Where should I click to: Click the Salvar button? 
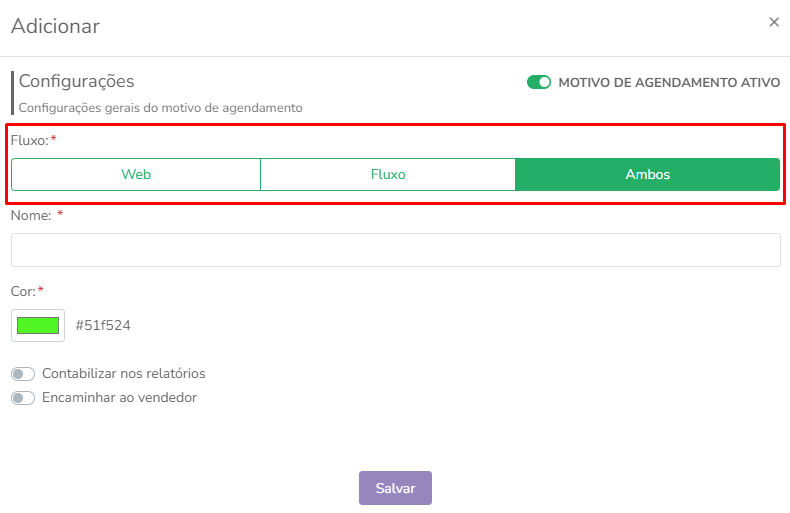tap(396, 488)
